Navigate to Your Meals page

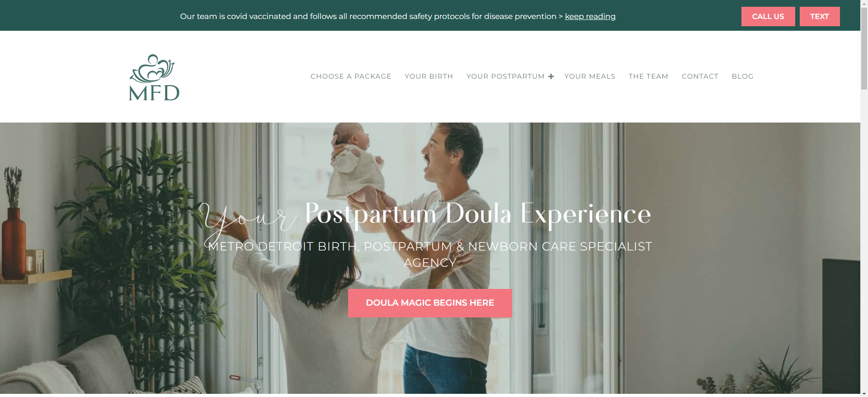click(590, 76)
